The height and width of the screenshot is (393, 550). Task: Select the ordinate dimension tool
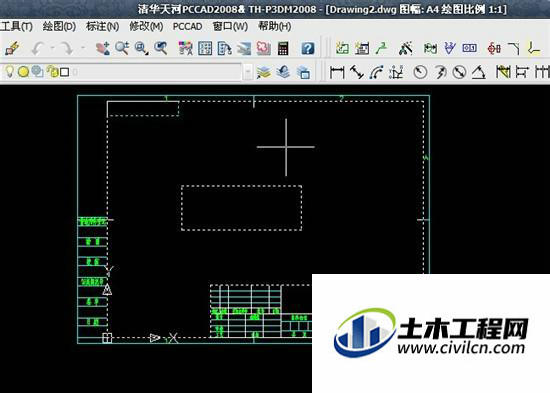tap(396, 72)
